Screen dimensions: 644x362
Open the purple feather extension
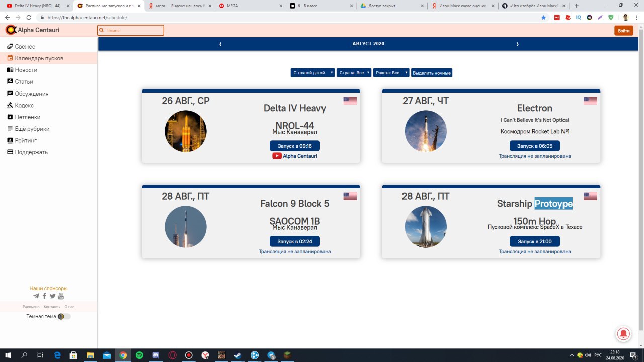pos(600,17)
